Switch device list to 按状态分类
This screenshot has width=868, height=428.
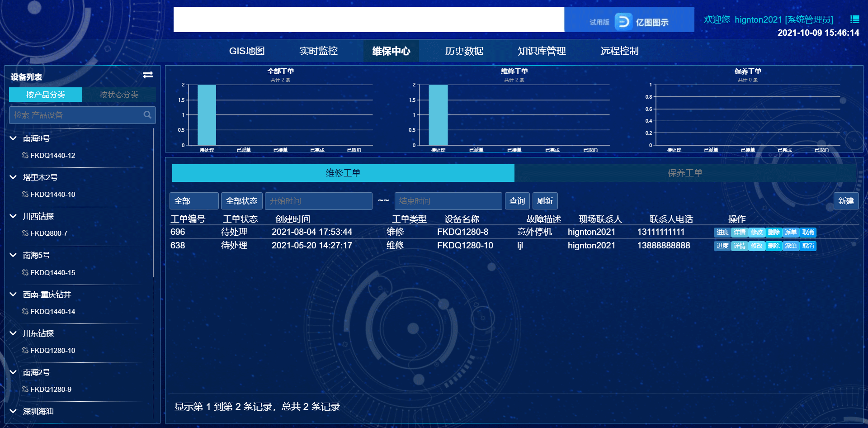point(119,95)
